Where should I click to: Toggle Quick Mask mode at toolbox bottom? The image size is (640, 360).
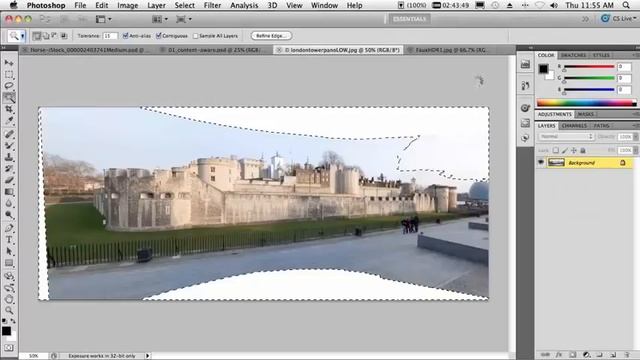pos(9,348)
